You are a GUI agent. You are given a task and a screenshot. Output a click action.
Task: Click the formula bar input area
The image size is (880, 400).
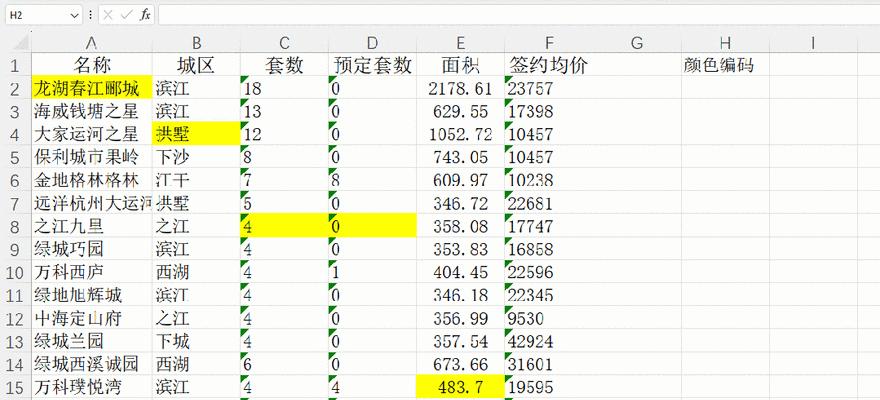(x=519, y=16)
